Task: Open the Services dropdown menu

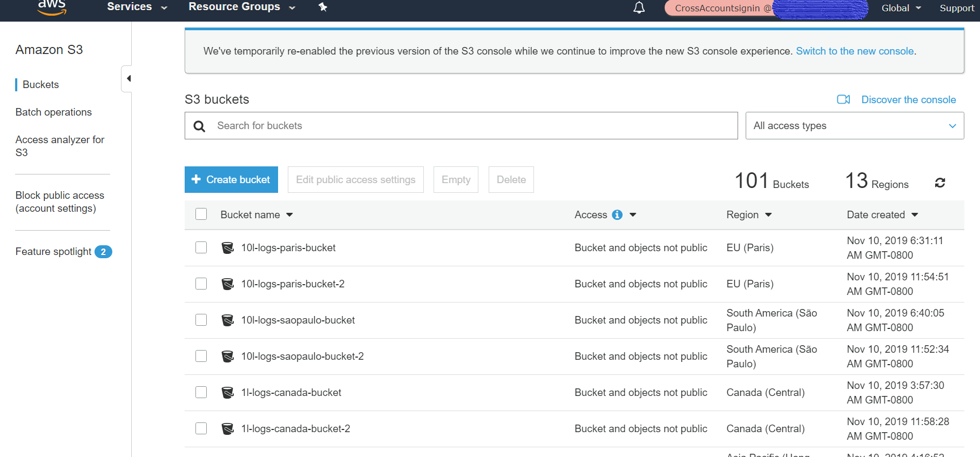Action: pyautogui.click(x=137, y=7)
